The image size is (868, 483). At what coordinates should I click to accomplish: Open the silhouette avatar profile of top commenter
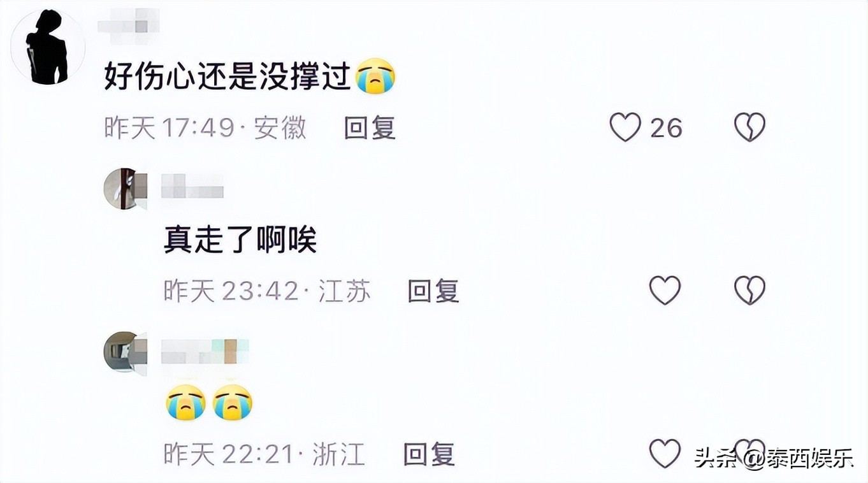48,47
